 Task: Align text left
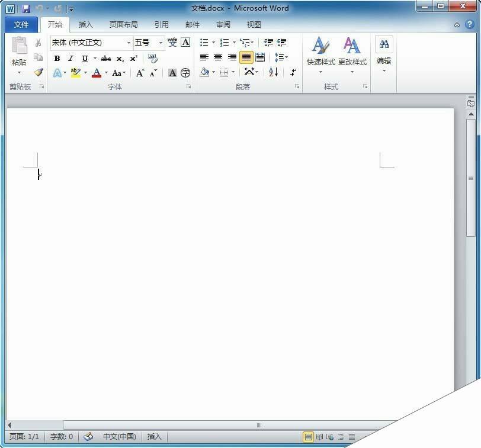[204, 57]
